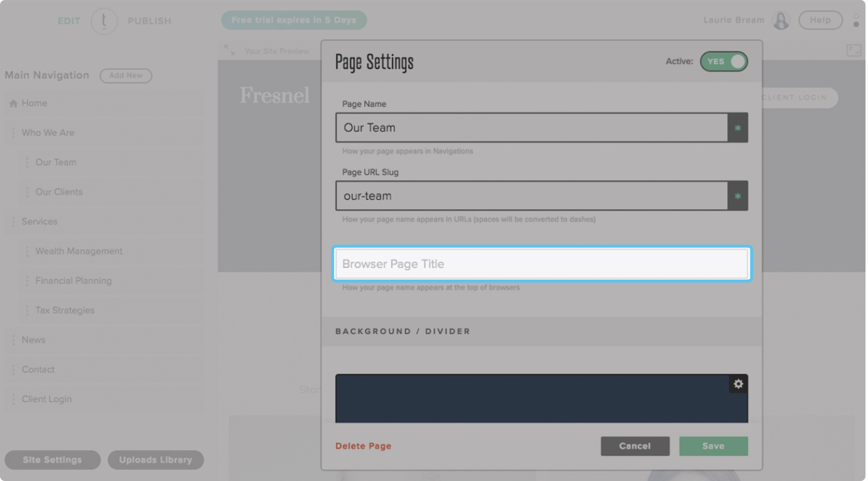This screenshot has height=481, width=868.
Task: Click the circular logo between Edit and Publish
Action: pos(104,21)
